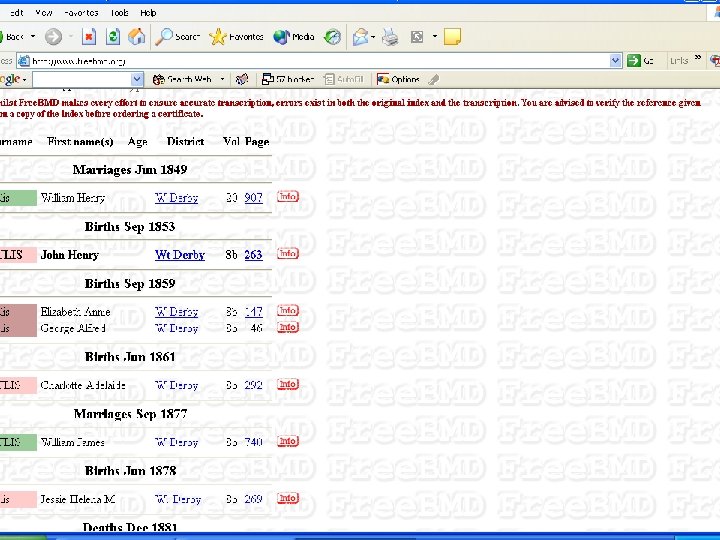720x540 pixels.
Task: Expand the Back button history dropdown
Action: coord(33,36)
